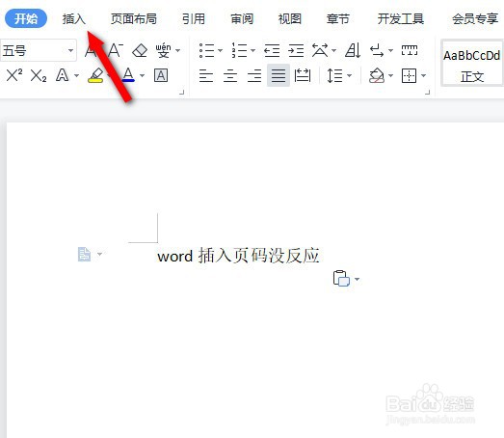Switch to the 开始 tab
The width and height of the screenshot is (504, 438).
click(26, 18)
